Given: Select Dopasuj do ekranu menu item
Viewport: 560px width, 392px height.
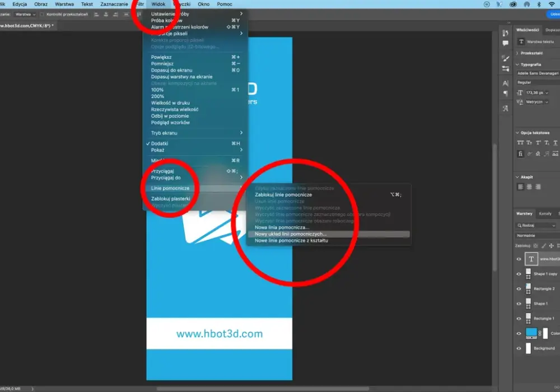Looking at the screenshot, I should [195, 71].
